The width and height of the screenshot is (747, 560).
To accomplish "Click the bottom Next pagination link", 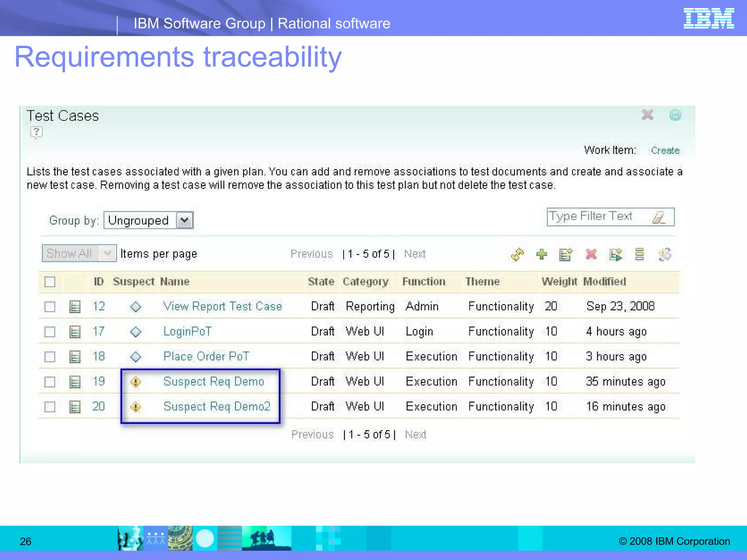I will coord(415,435).
